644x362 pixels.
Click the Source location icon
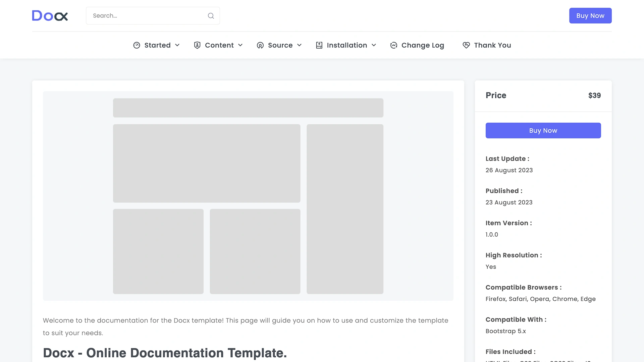[260, 45]
